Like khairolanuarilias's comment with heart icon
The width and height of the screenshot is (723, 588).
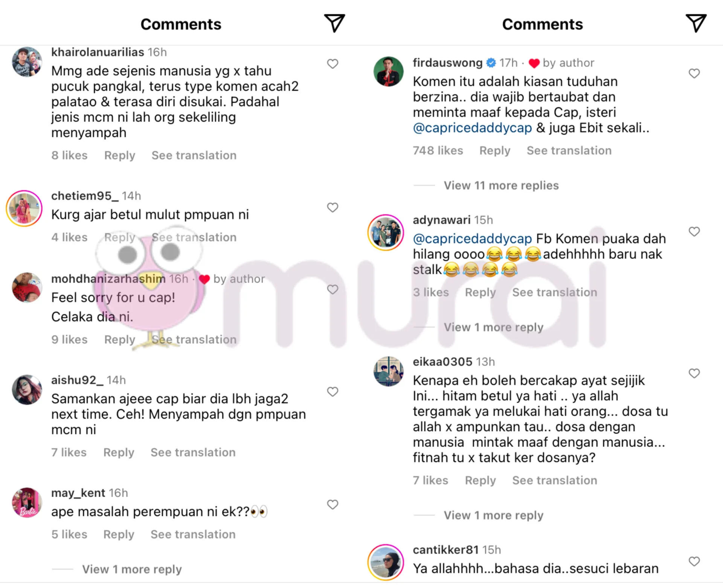point(333,64)
